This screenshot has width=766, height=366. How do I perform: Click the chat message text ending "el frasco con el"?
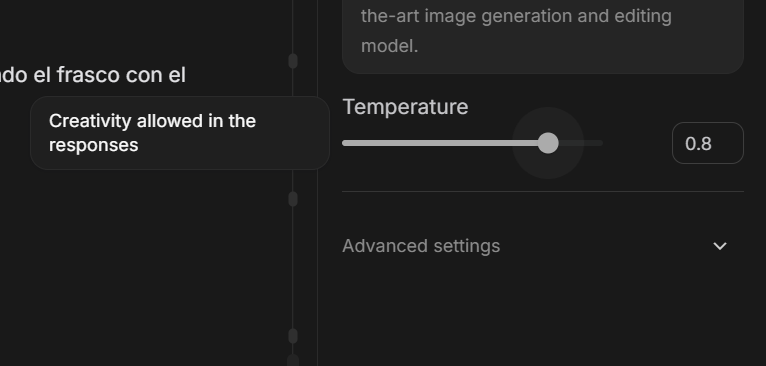[x=93, y=75]
